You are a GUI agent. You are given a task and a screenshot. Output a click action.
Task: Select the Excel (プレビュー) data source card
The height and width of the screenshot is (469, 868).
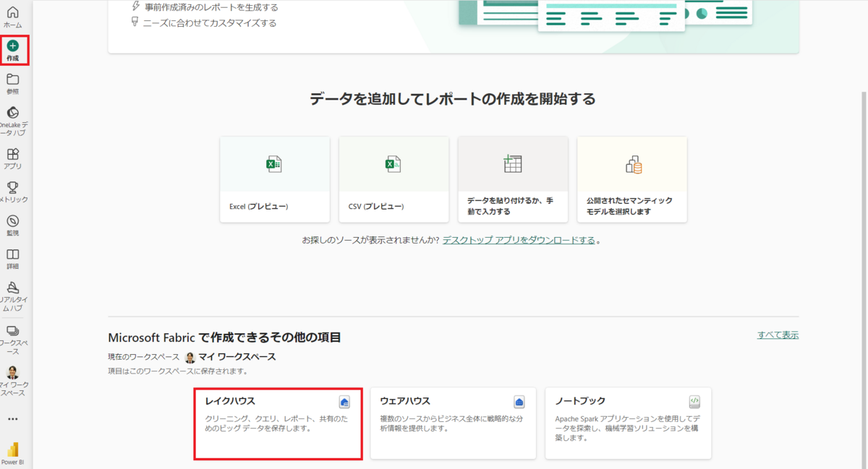coord(275,179)
